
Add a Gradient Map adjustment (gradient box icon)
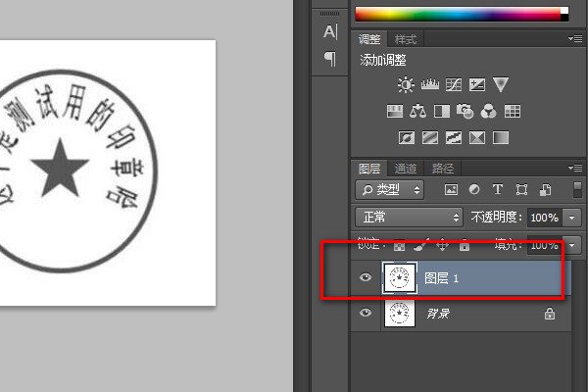[500, 137]
